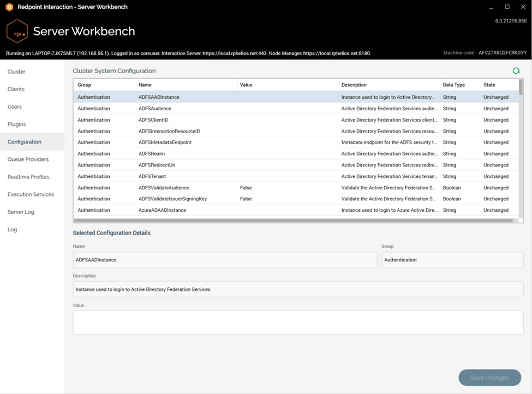Click into the Value text field

click(x=298, y=323)
